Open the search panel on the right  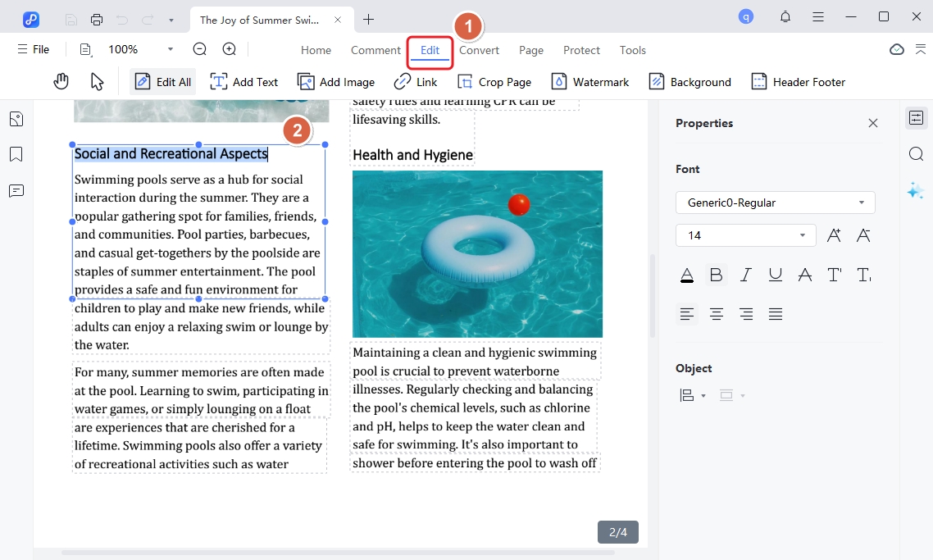[x=916, y=153]
